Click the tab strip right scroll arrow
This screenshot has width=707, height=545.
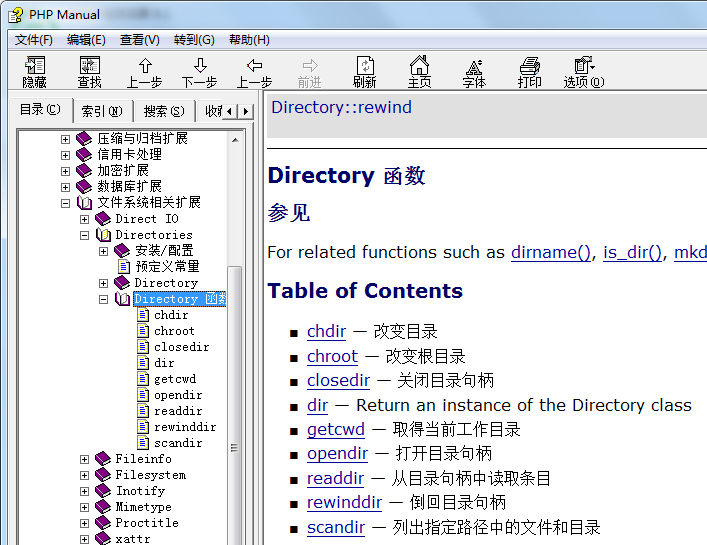tap(245, 111)
